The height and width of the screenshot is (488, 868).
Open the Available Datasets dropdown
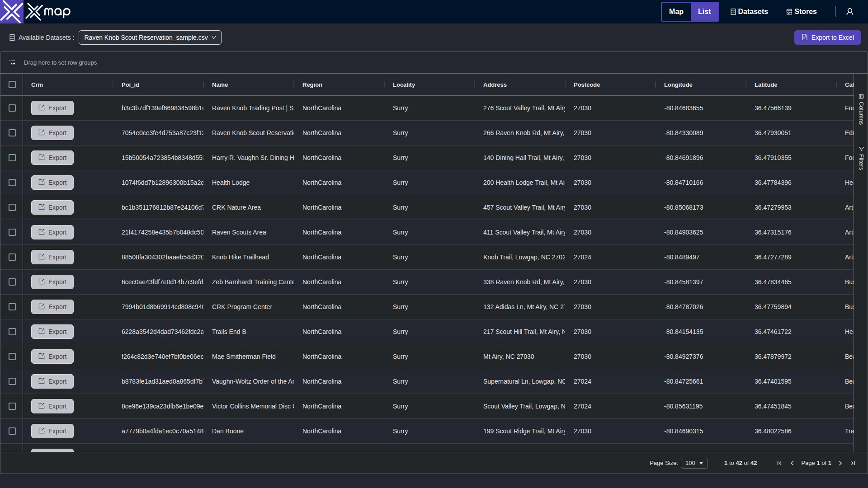(x=150, y=38)
